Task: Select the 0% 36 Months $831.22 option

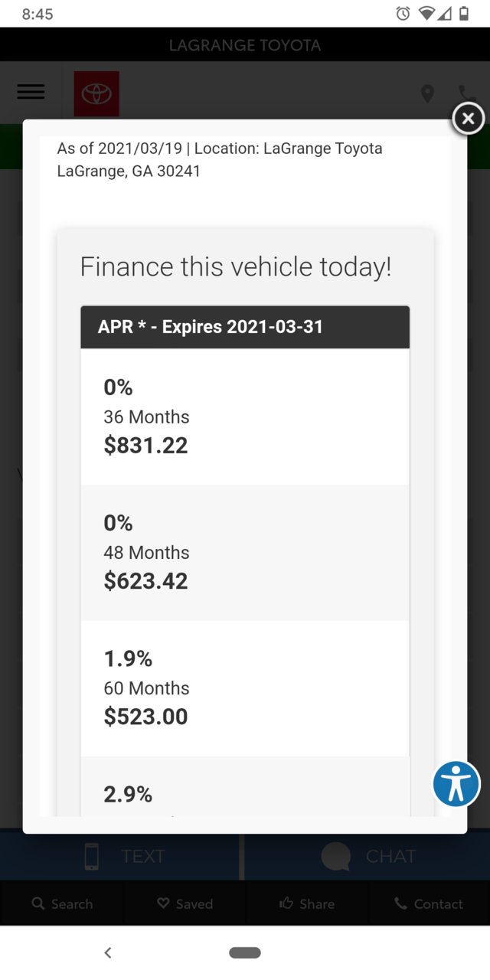Action: click(x=245, y=417)
